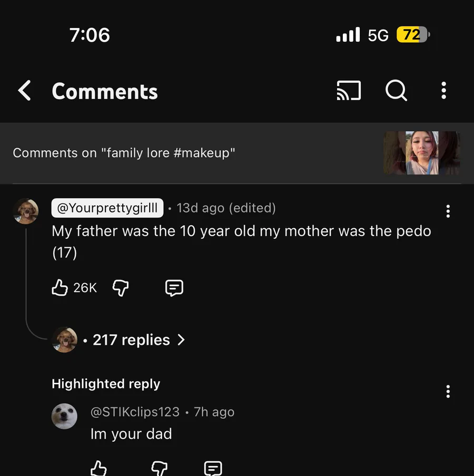
Task: Reply to the Yourprettygirlll comment via the reply icon
Action: (x=174, y=287)
